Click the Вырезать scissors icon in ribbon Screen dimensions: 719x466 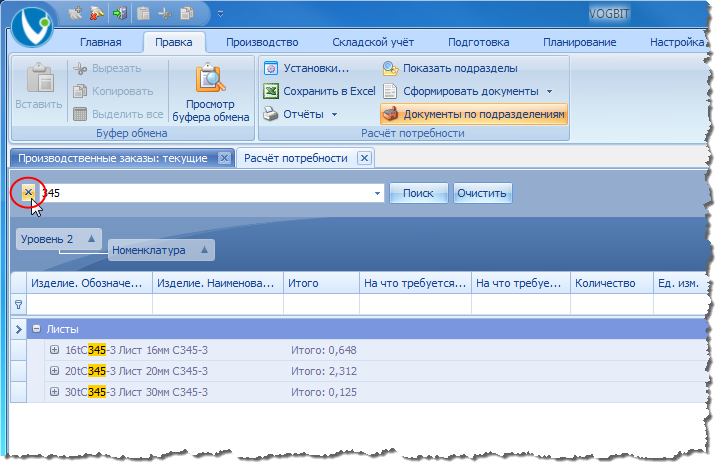80,68
